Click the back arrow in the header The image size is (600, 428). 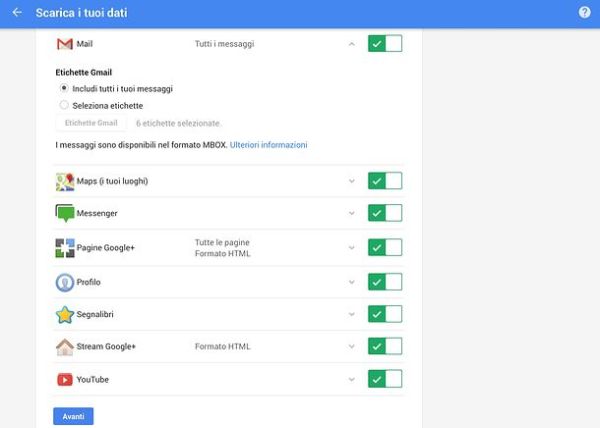tap(17, 13)
